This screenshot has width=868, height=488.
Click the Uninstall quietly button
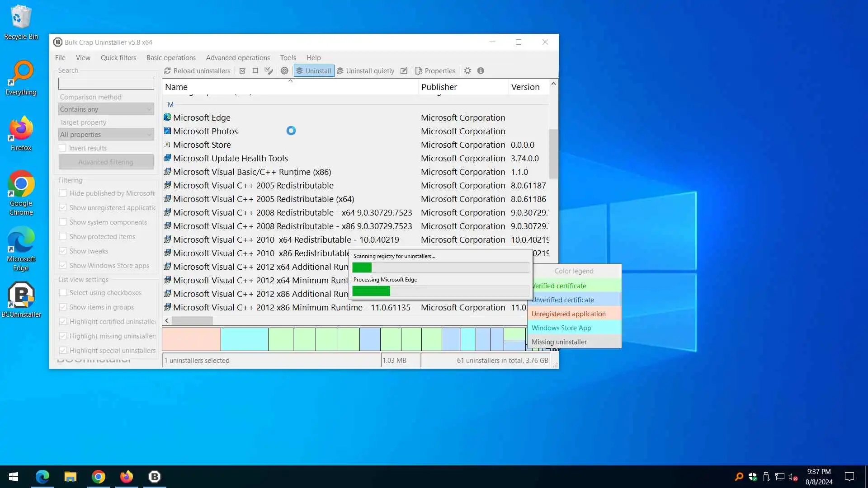point(365,71)
